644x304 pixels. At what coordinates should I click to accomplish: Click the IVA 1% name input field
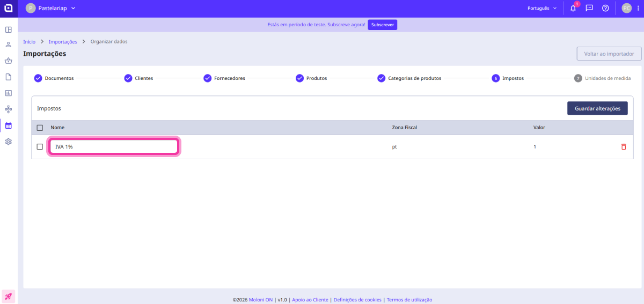pyautogui.click(x=114, y=147)
